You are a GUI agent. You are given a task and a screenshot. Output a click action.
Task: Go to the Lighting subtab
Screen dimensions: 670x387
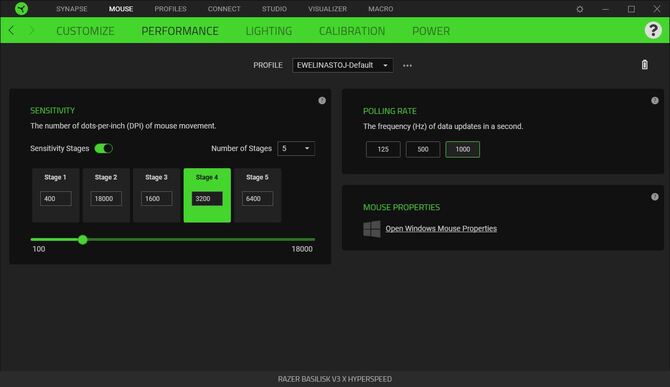coord(269,31)
